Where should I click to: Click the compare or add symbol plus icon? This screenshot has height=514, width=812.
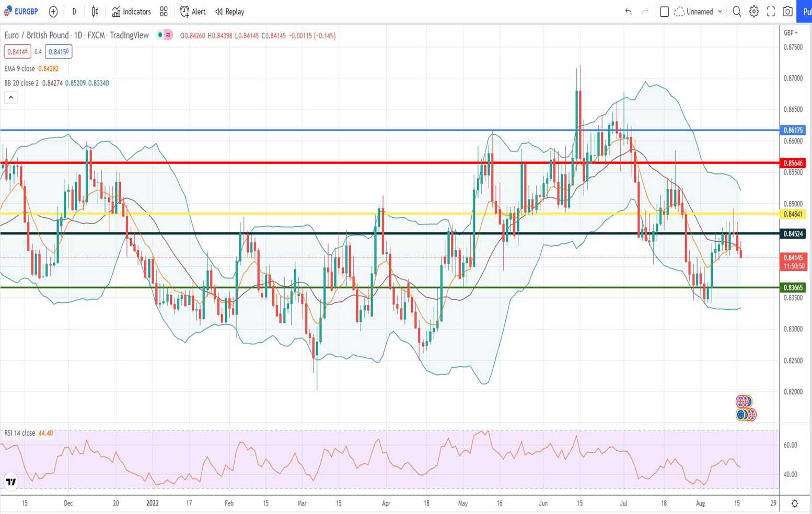[x=53, y=11]
